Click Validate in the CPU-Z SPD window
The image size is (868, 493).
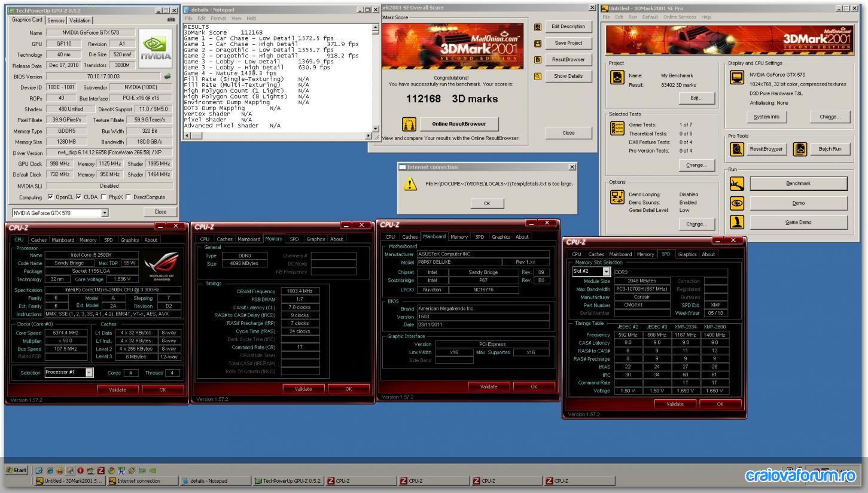(x=675, y=404)
